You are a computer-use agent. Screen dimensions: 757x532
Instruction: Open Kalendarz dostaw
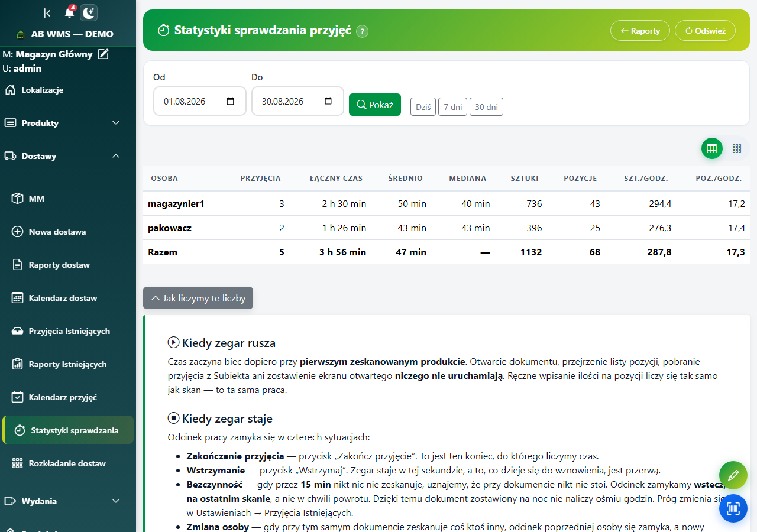(68, 298)
